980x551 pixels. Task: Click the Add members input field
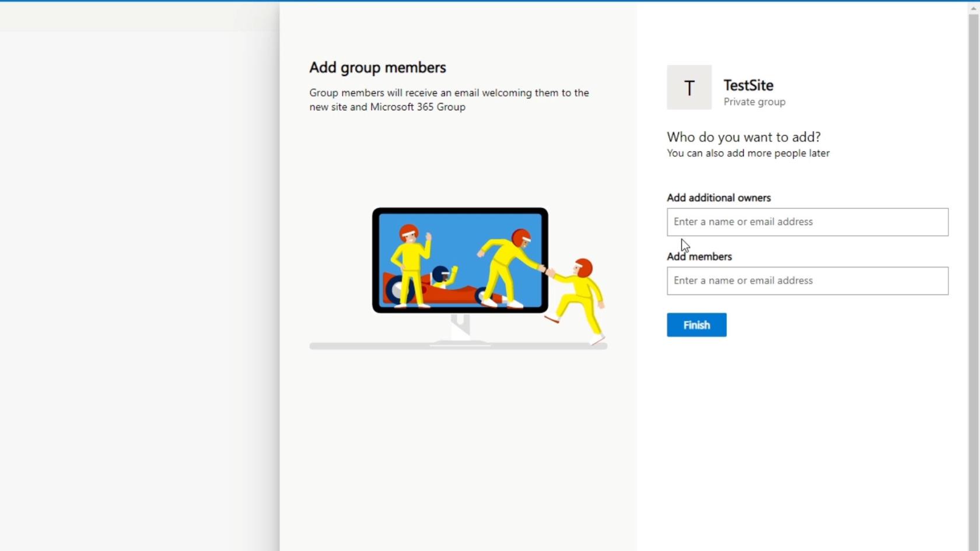click(x=807, y=281)
